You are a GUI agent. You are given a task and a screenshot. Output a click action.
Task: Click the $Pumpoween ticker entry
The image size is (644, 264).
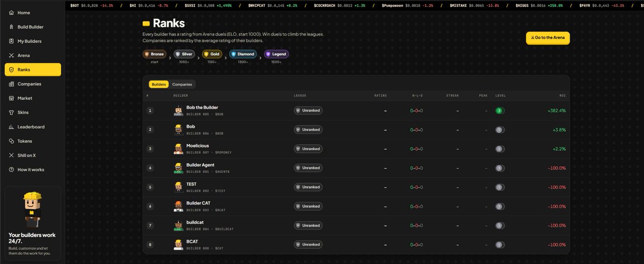coord(408,4)
